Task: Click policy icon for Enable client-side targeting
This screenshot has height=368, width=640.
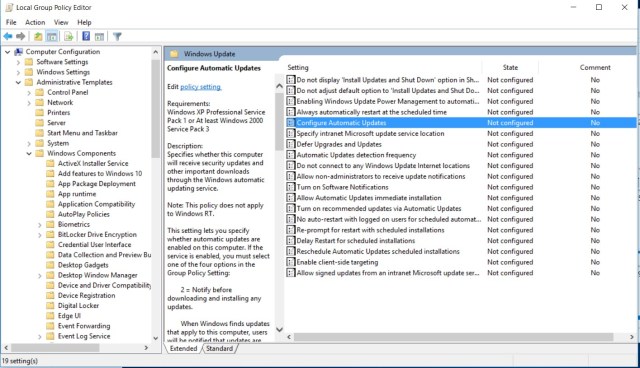Action: click(291, 262)
